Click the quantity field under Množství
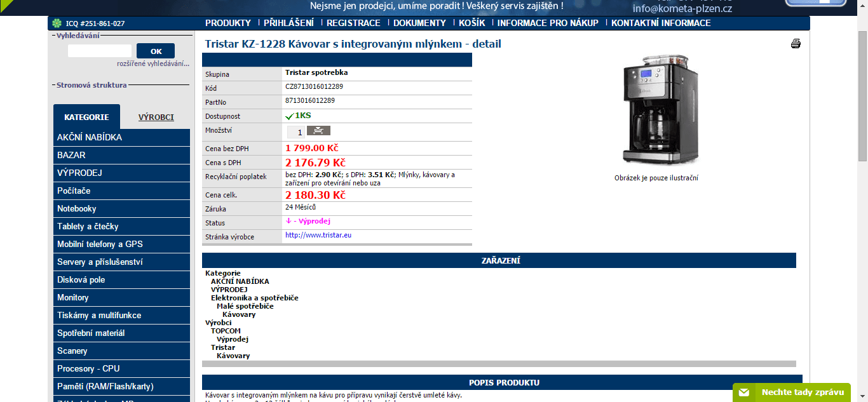 point(296,132)
